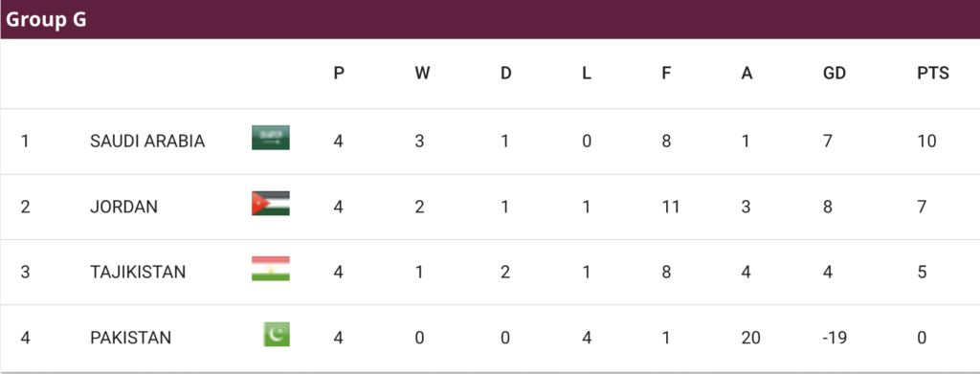Click the L (losses) column header

587,74
